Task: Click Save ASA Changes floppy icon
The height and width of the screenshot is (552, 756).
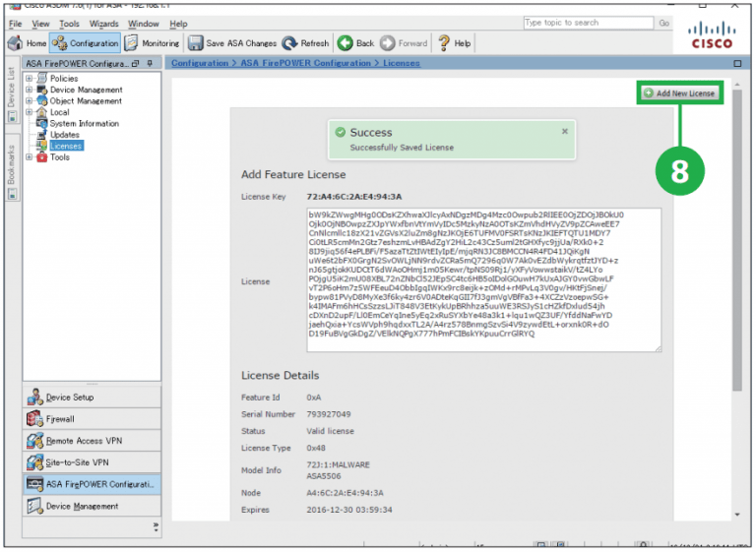Action: [195, 43]
